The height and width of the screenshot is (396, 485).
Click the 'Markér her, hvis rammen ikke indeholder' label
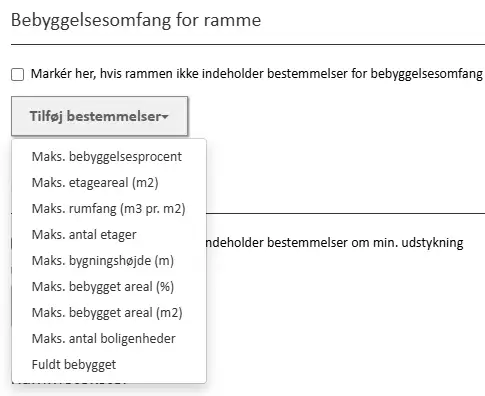148,74
